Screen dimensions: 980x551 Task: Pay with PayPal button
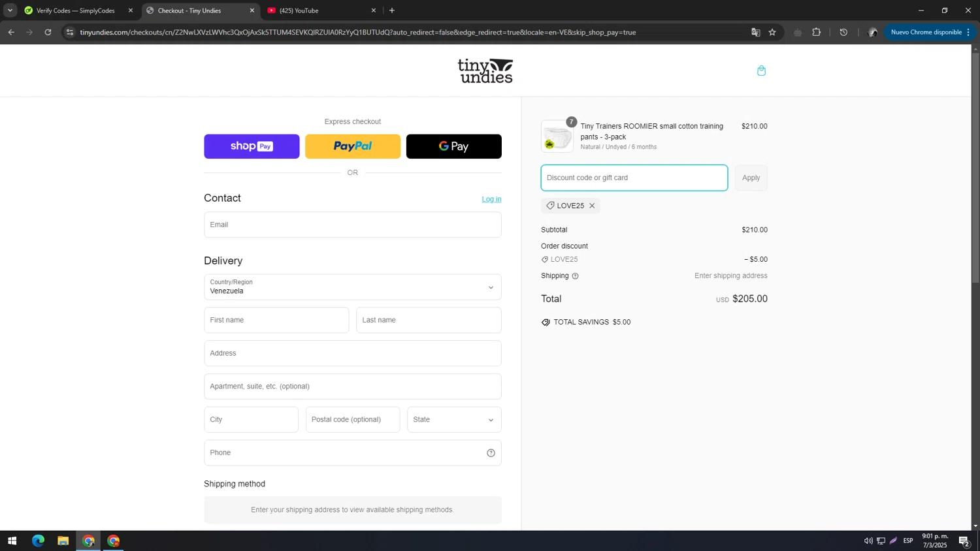353,146
